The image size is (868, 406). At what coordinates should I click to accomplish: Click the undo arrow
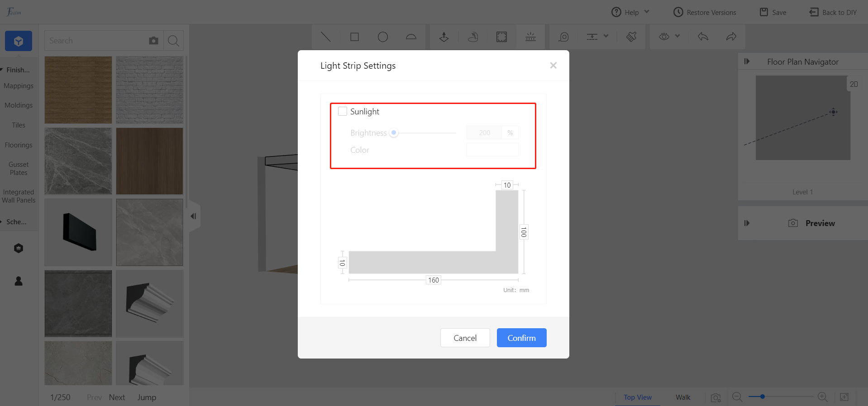coord(703,37)
